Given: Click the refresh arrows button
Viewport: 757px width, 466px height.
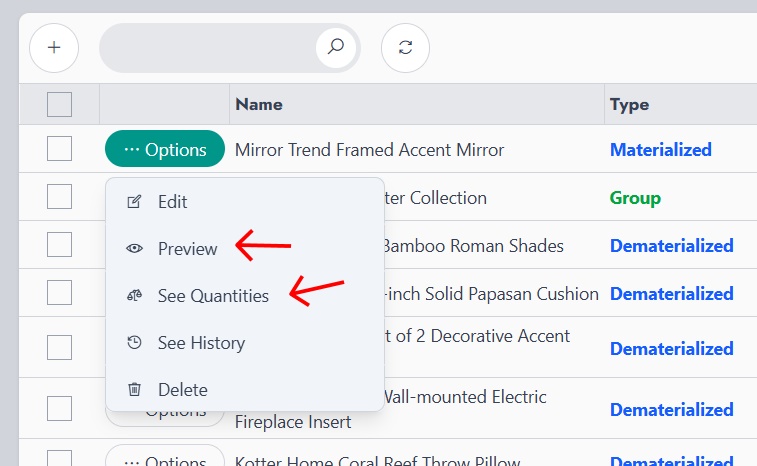Looking at the screenshot, I should point(405,48).
